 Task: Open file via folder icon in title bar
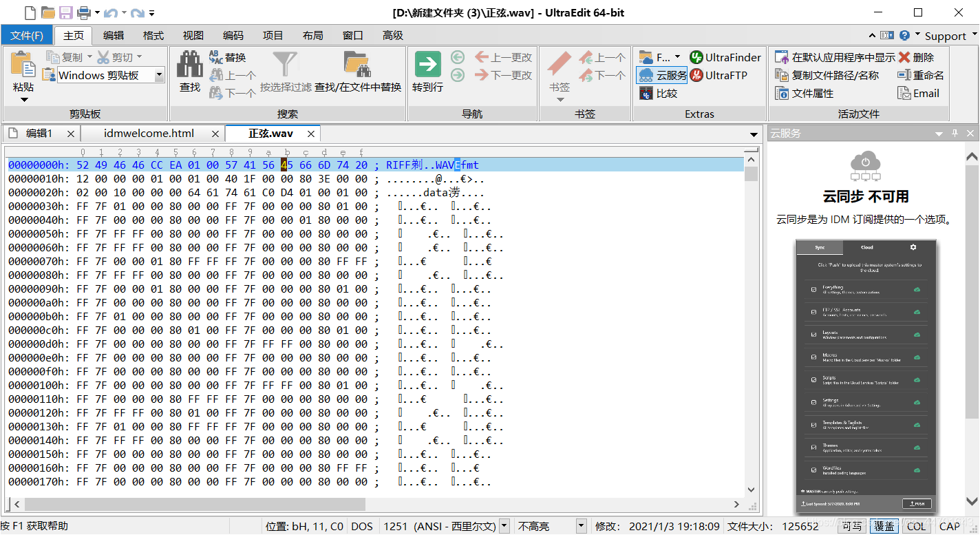[48, 12]
